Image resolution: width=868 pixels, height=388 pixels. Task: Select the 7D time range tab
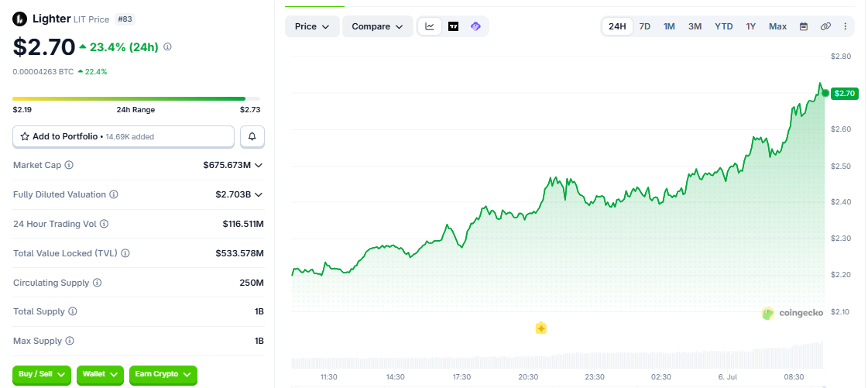point(645,26)
